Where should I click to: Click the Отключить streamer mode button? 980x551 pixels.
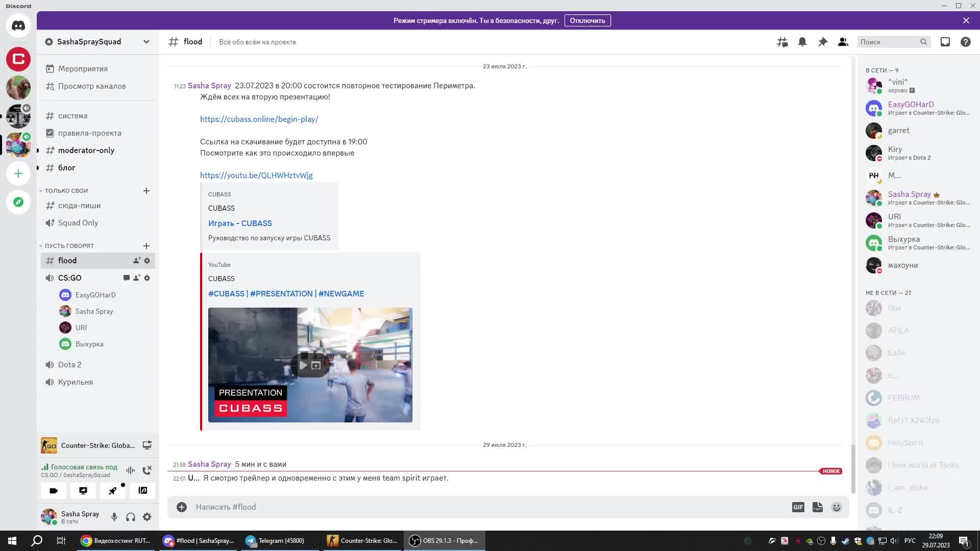(x=587, y=20)
